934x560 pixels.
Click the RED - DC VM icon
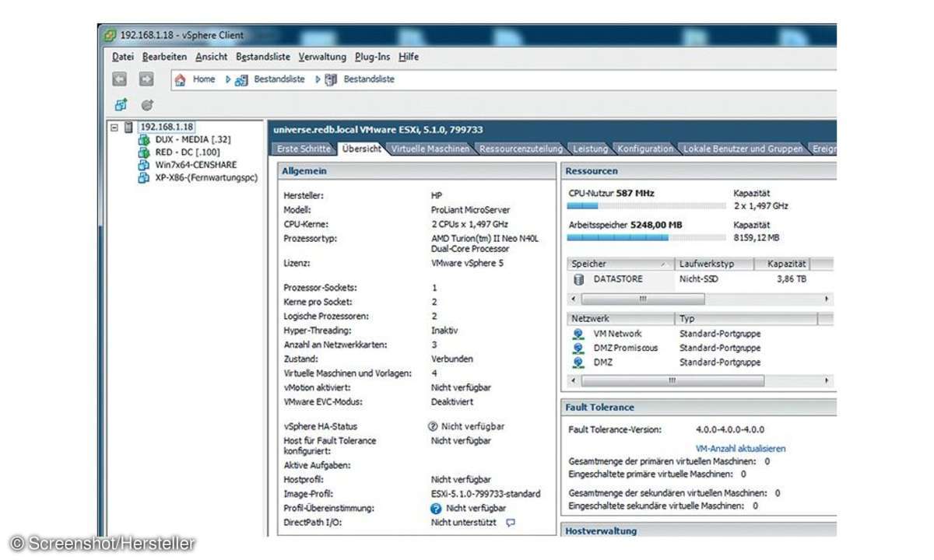[x=143, y=152]
